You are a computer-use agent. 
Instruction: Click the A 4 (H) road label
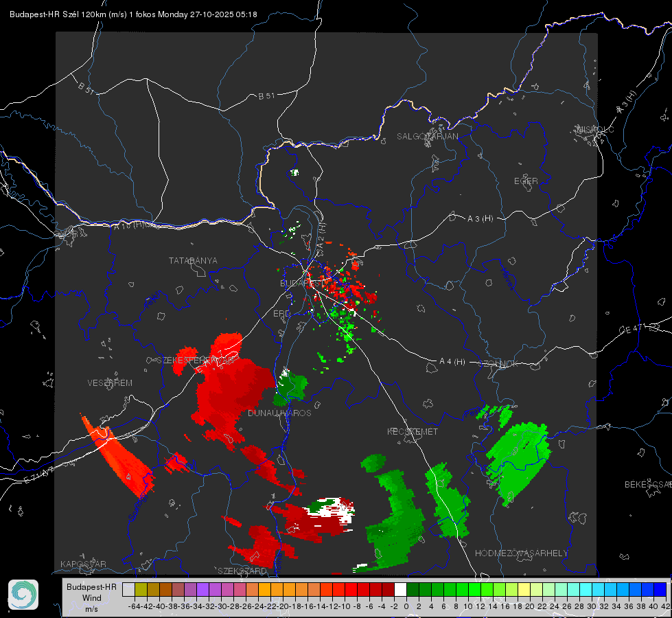(x=452, y=362)
